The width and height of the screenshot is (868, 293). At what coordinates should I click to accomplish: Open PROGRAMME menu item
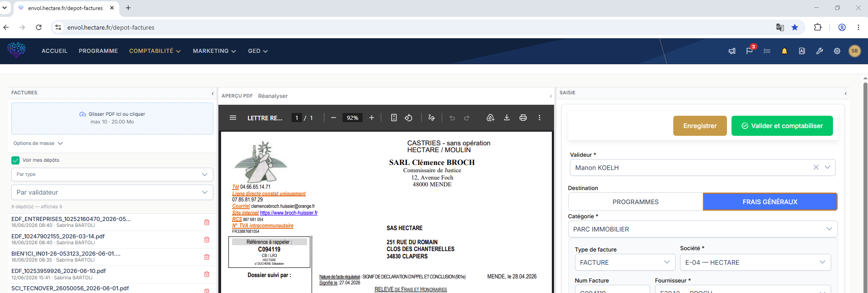tap(98, 51)
